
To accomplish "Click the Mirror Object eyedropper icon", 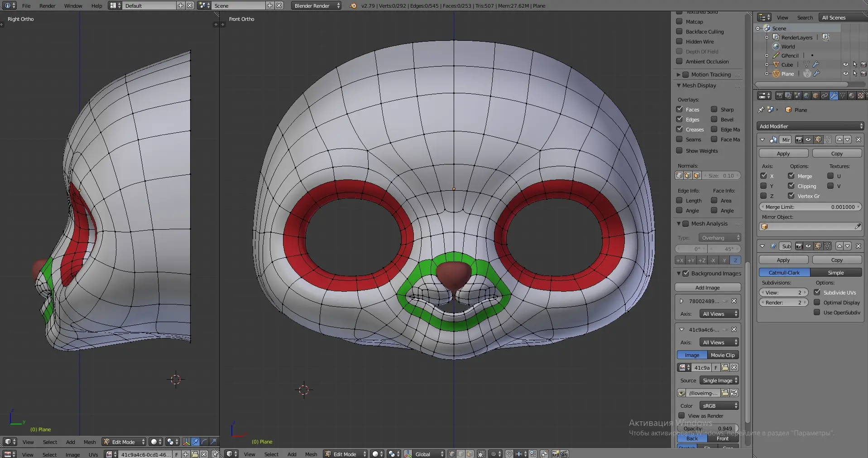I will coord(858,227).
